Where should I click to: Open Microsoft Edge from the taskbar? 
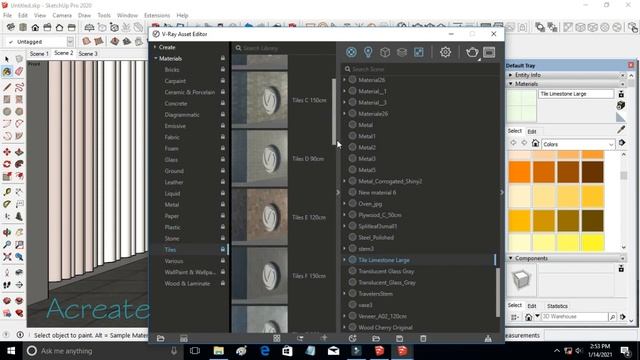[x=264, y=351]
